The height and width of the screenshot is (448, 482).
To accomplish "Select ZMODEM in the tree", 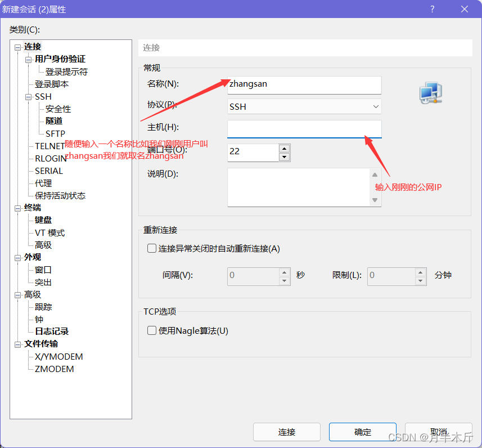I will click(55, 369).
